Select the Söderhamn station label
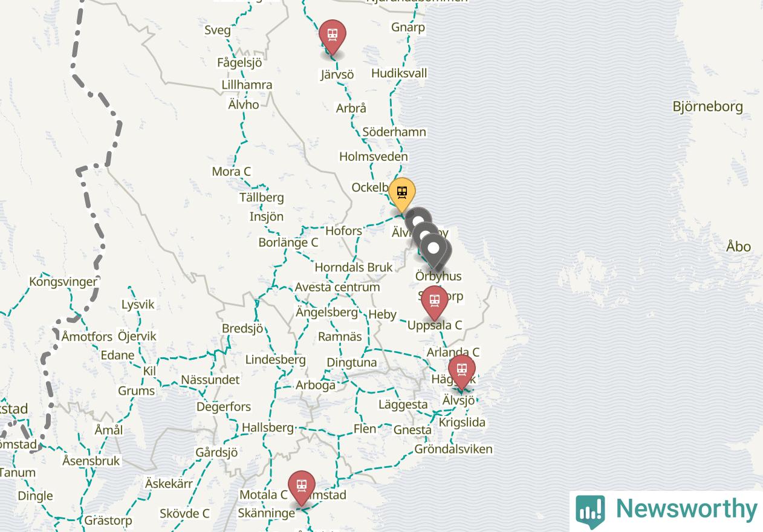763x532 pixels. click(x=394, y=132)
